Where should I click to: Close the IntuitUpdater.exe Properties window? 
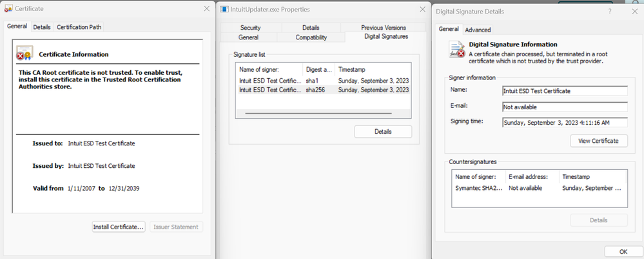click(x=423, y=9)
